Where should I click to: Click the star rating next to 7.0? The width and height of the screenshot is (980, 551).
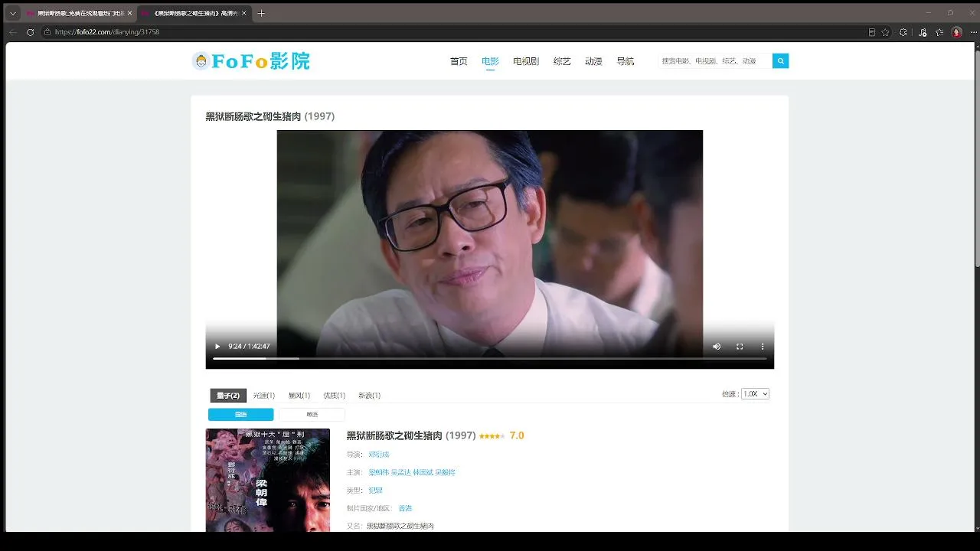(492, 436)
